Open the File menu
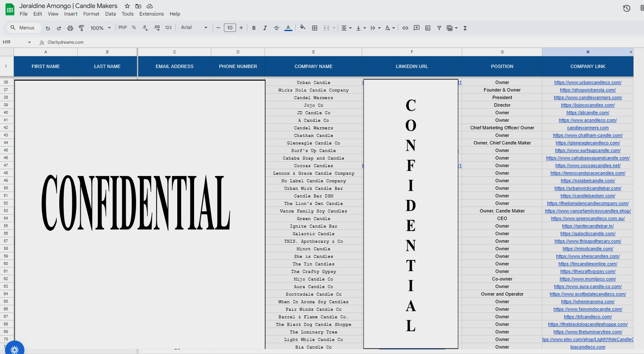This screenshot has height=354, width=644. point(24,14)
